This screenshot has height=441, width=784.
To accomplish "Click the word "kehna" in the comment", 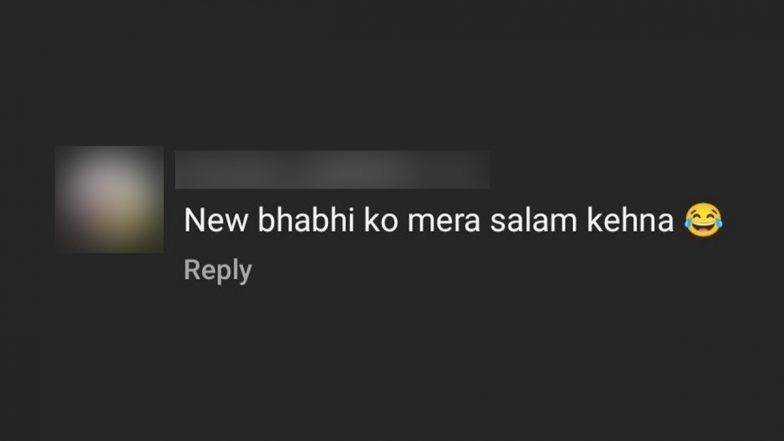I will 630,220.
